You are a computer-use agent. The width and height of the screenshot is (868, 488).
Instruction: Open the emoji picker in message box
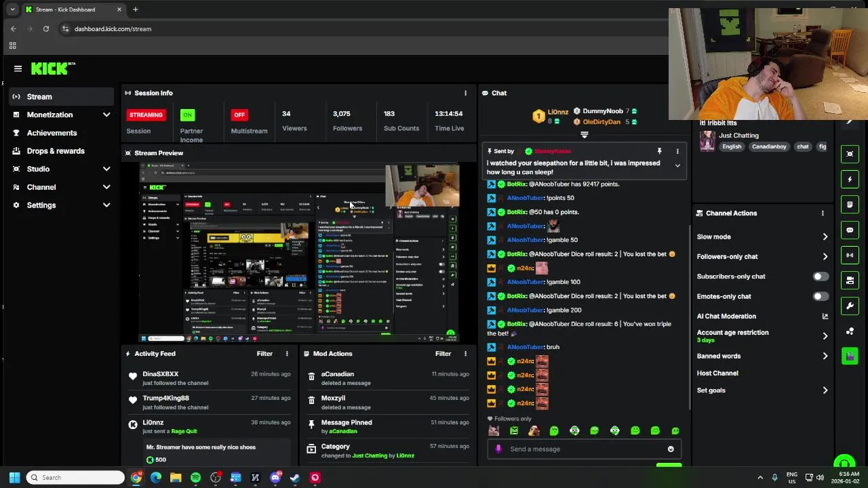pyautogui.click(x=671, y=449)
